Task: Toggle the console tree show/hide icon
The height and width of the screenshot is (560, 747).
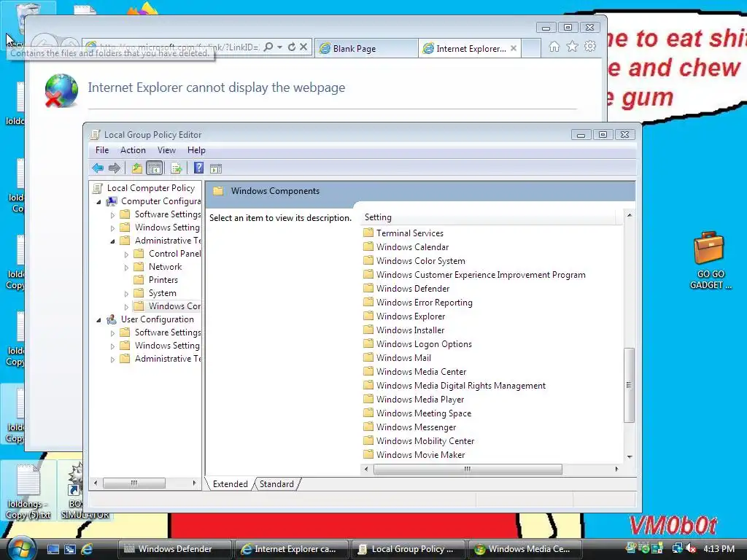Action: [155, 168]
